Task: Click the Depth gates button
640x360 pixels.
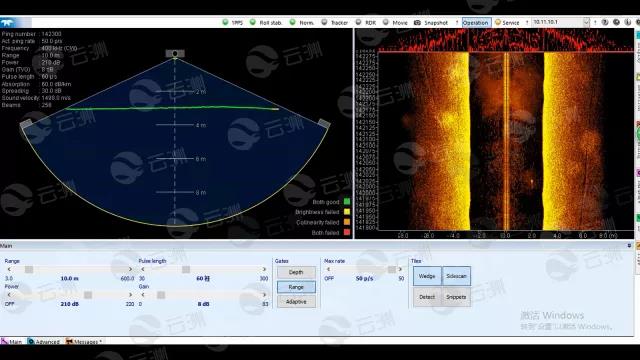Action: pos(296,272)
